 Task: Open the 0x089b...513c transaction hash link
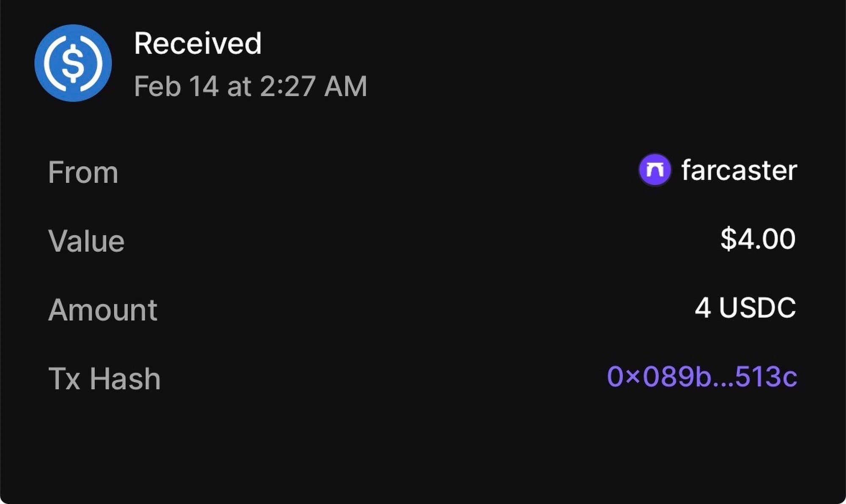tap(702, 376)
